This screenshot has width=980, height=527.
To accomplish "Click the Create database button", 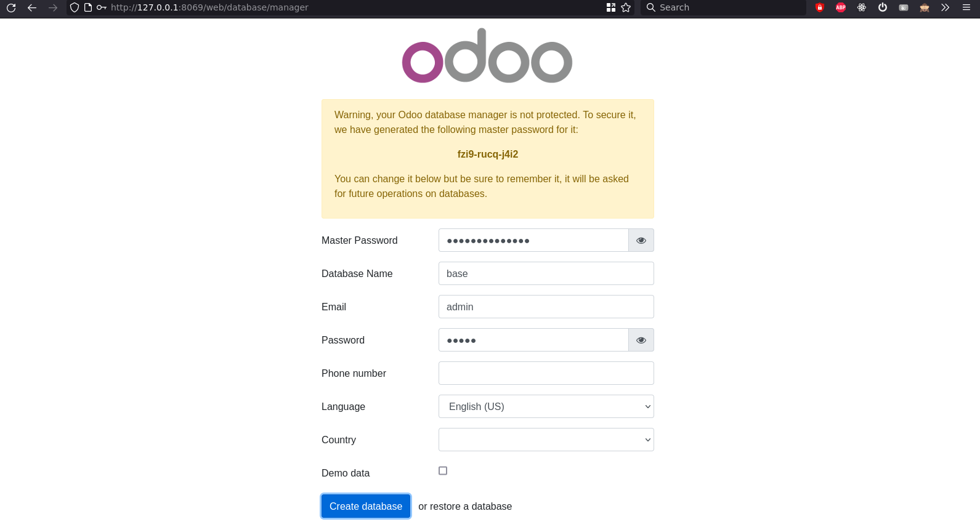I will (366, 506).
